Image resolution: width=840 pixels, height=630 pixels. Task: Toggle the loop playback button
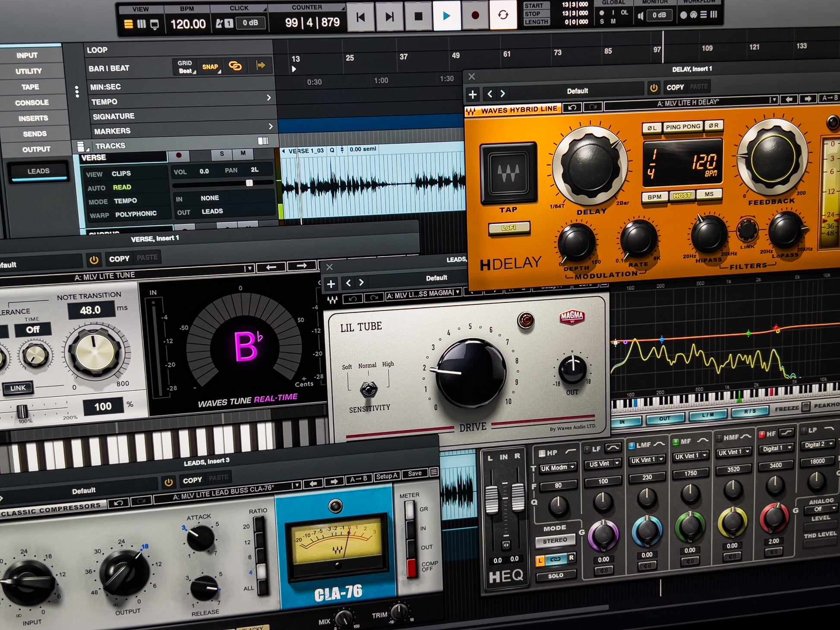pos(503,15)
